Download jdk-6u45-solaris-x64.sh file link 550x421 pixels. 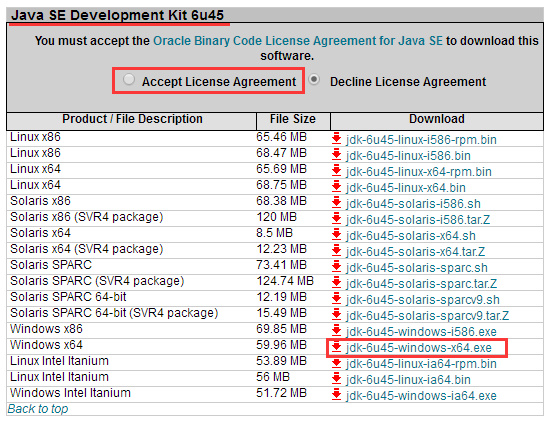[411, 236]
